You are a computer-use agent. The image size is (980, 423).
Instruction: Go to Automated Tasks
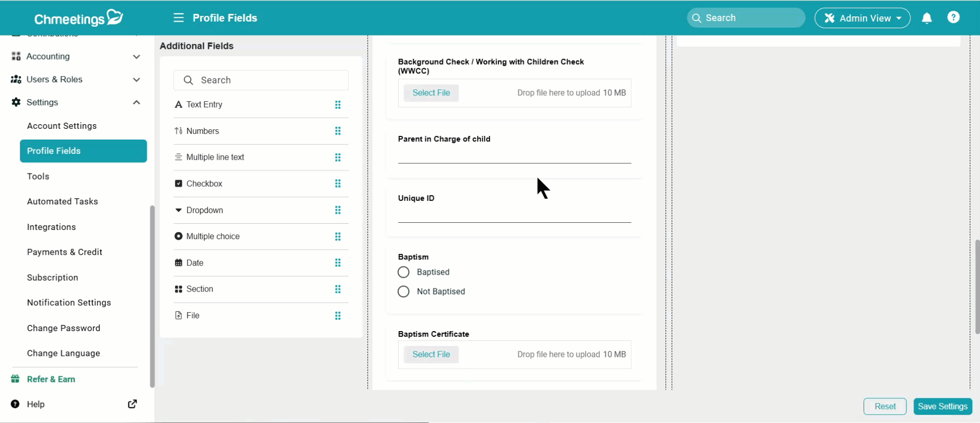[x=63, y=201]
